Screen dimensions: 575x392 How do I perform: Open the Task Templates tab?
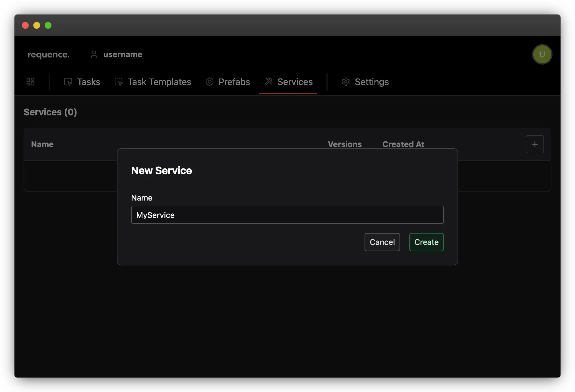click(159, 82)
